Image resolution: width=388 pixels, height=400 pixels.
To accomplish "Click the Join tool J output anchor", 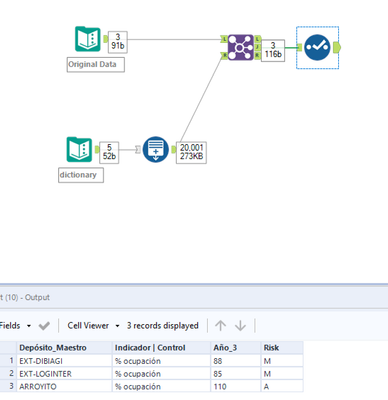I will (x=258, y=47).
